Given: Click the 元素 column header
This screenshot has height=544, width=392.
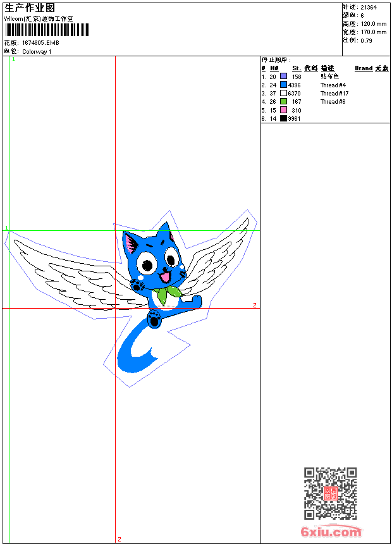Looking at the screenshot, I should pyautogui.click(x=382, y=68).
